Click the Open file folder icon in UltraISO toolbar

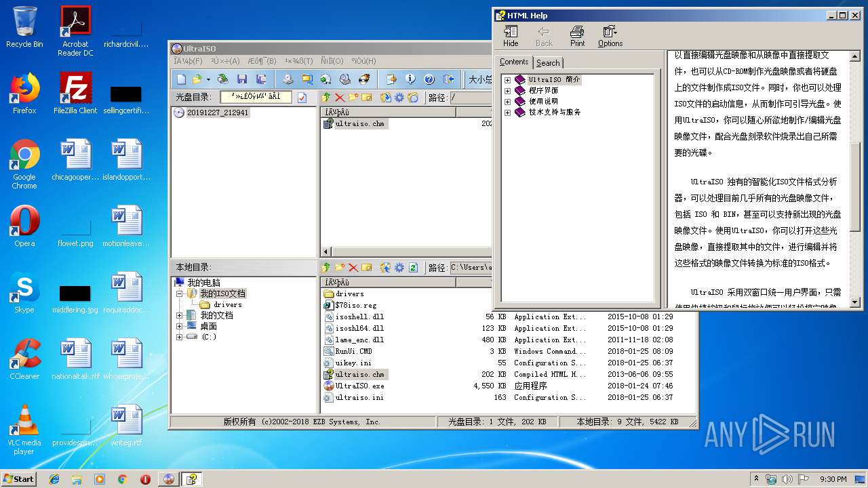pyautogui.click(x=197, y=79)
